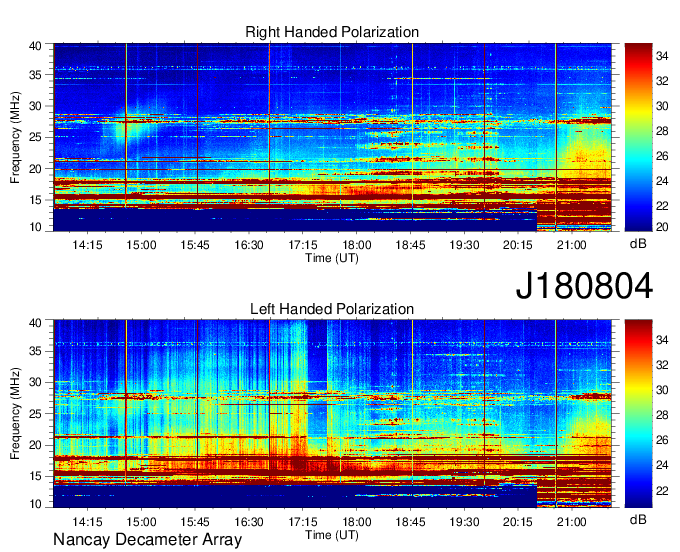680x552 pixels.
Task: Click the 34 dB value on Right Handed colorbar
Action: pyautogui.click(x=662, y=56)
